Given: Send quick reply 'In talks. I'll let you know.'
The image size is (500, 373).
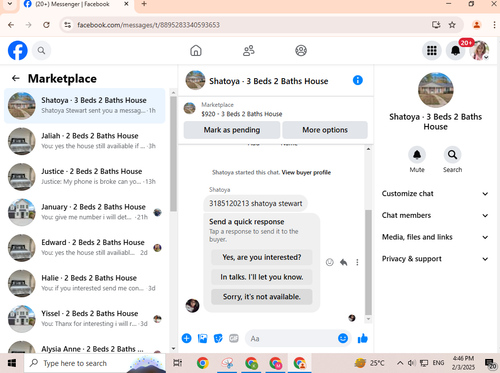Looking at the screenshot, I should [x=262, y=277].
